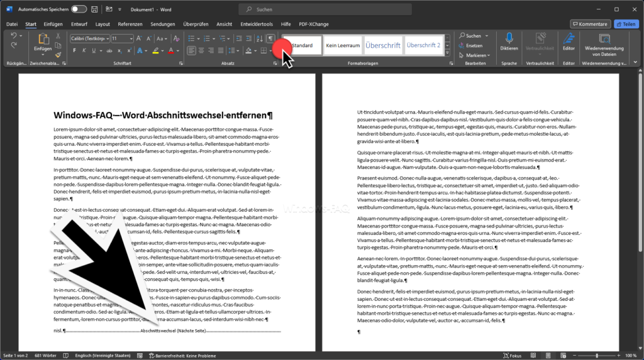This screenshot has height=360, width=644.
Task: Decrease font size with the smaller A
Action: point(148,38)
